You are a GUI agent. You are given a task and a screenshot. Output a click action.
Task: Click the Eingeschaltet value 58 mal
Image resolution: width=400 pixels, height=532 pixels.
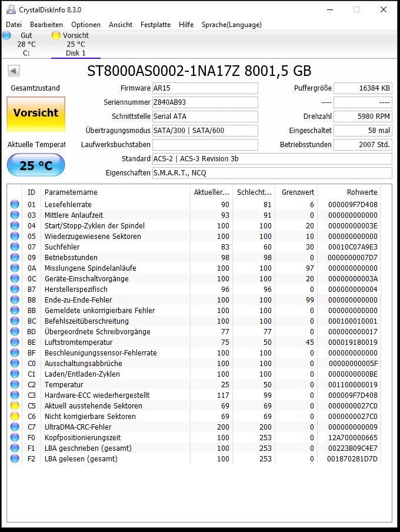pyautogui.click(x=363, y=131)
